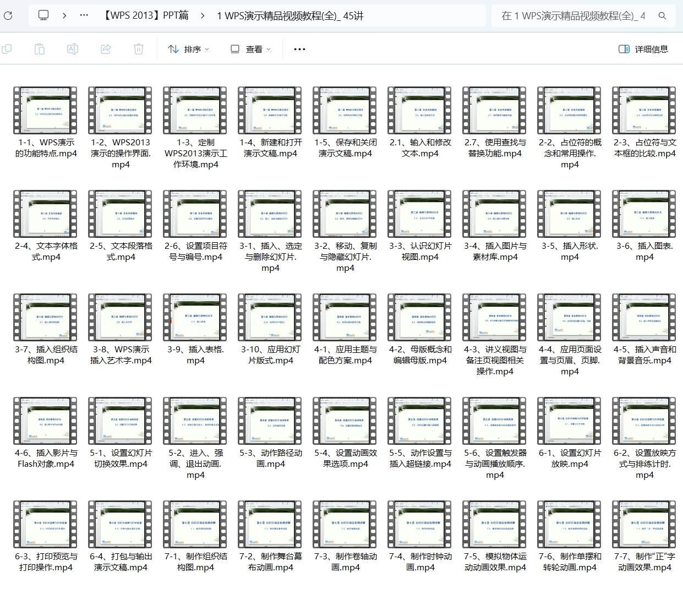Click file name 3-1、插入、选定与删除幻灯片.mp4

[x=270, y=257]
